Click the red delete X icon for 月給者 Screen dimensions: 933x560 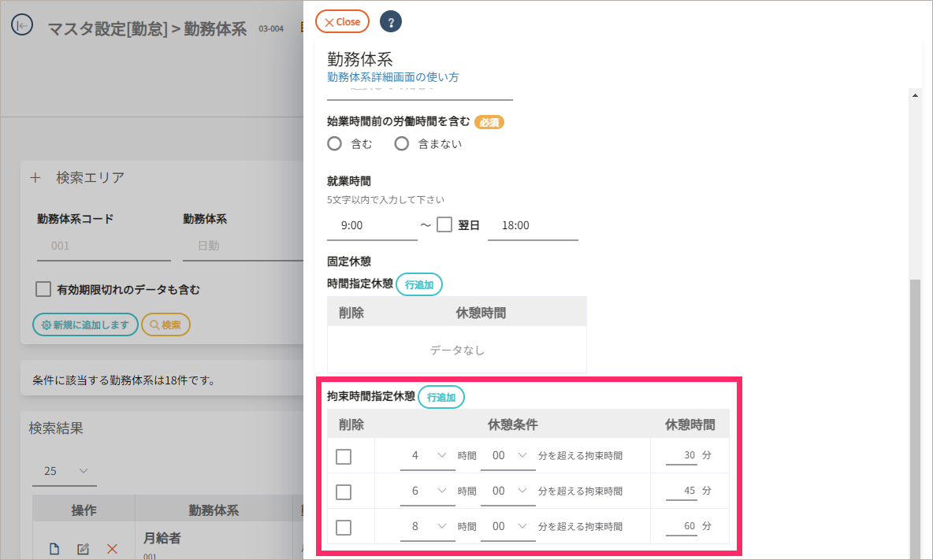coord(112,549)
